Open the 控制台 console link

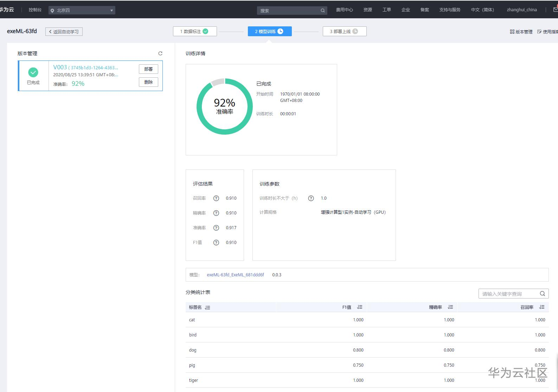[x=35, y=10]
